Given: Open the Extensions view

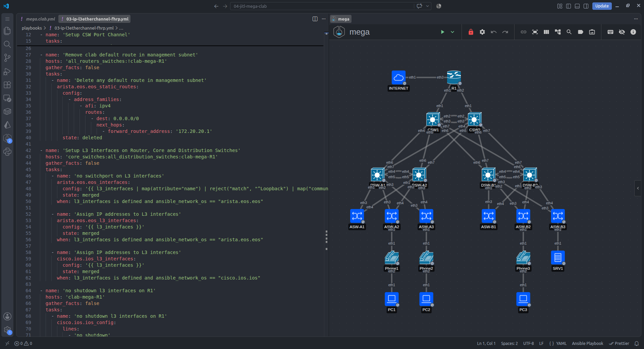Looking at the screenshot, I should (7, 85).
